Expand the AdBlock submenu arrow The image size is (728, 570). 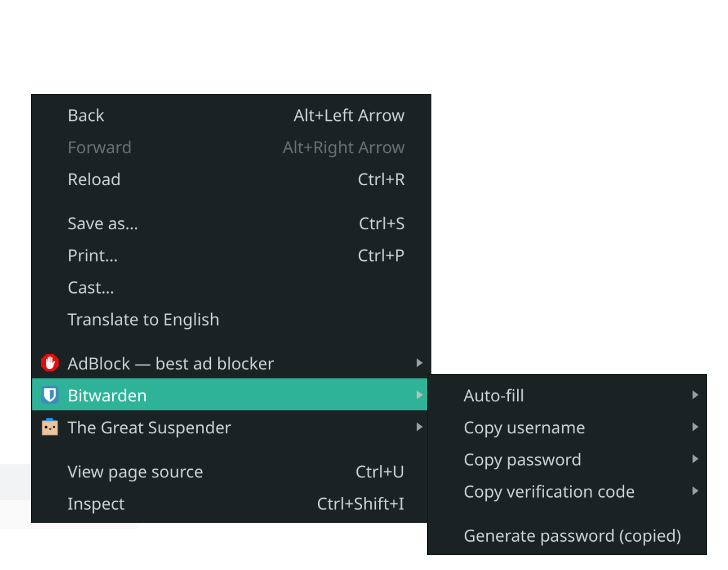pos(419,363)
